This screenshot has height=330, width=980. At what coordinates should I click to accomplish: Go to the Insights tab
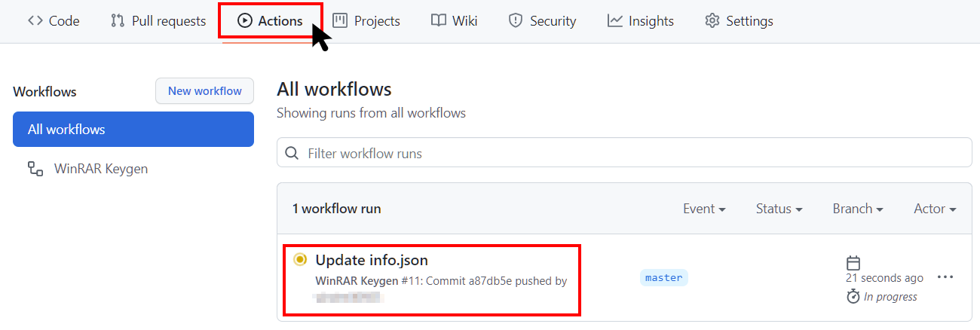click(641, 21)
